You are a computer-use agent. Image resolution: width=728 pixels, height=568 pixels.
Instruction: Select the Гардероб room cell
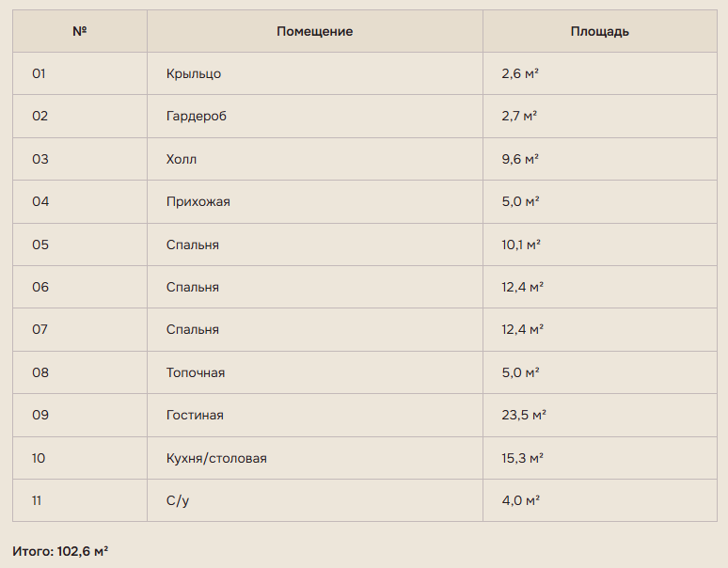tap(315, 116)
